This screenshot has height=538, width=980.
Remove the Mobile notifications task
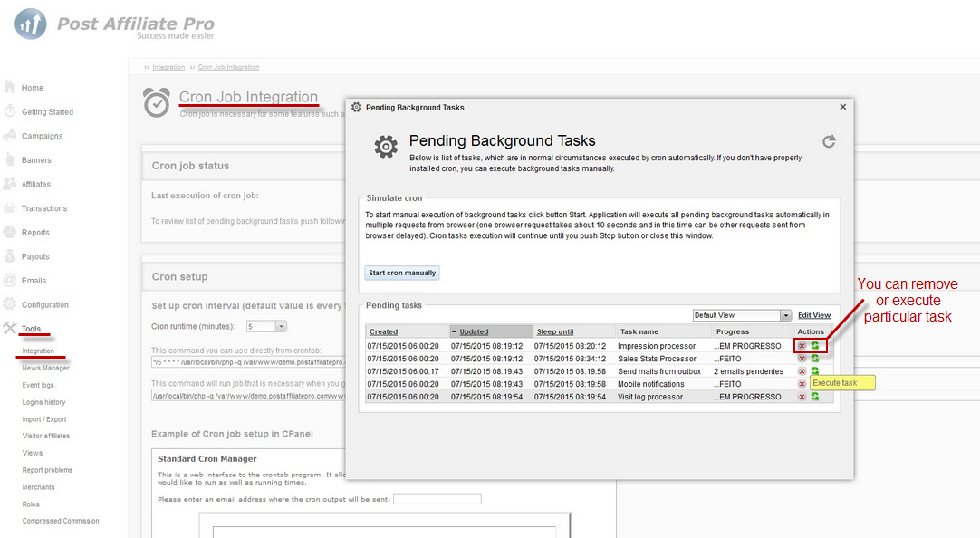(802, 384)
